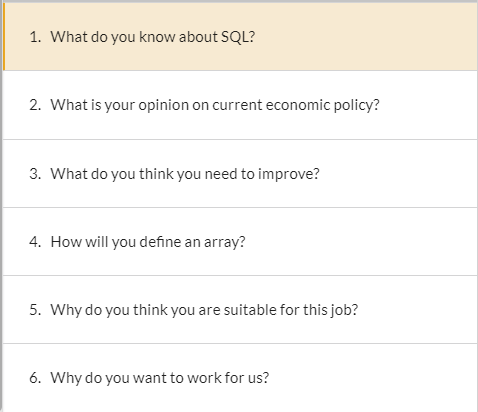Click list number 4 beside array question
Screen dimensions: 478x412
35,242
